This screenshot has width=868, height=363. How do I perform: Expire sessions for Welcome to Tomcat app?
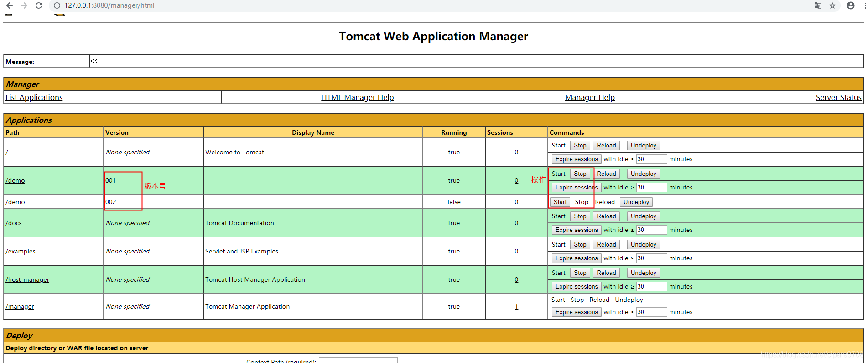(577, 159)
